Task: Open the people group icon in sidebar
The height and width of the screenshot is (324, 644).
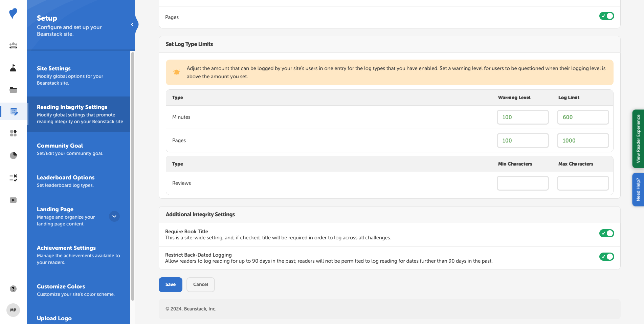Action: tap(13, 45)
